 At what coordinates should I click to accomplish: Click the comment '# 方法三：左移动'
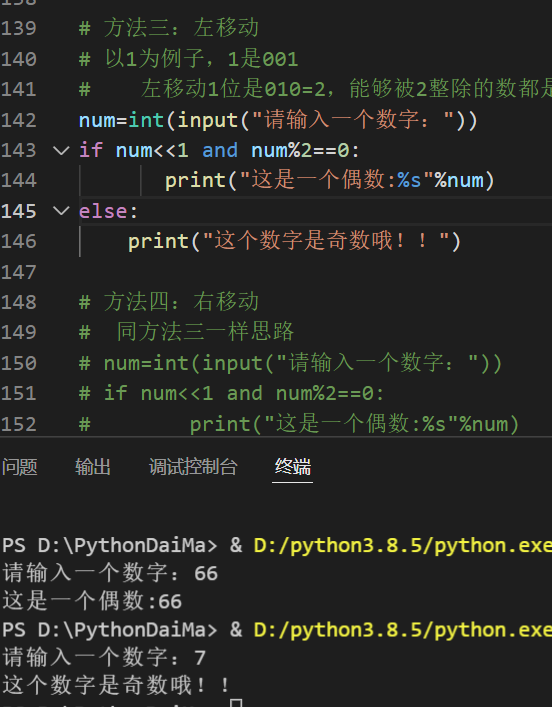[x=169, y=28]
